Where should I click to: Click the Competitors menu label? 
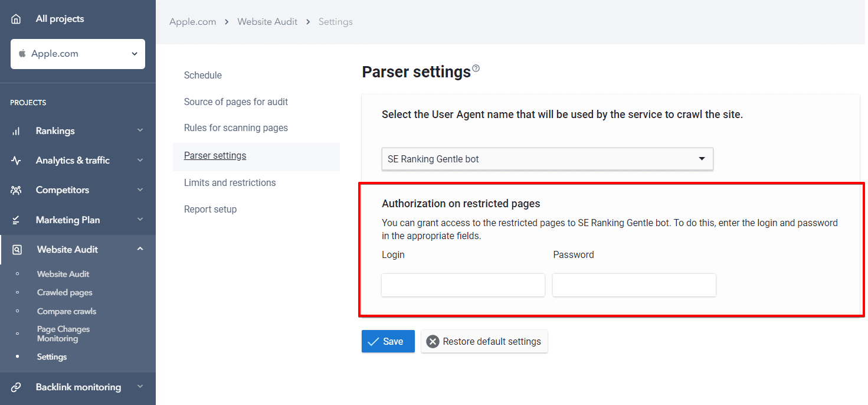click(63, 190)
